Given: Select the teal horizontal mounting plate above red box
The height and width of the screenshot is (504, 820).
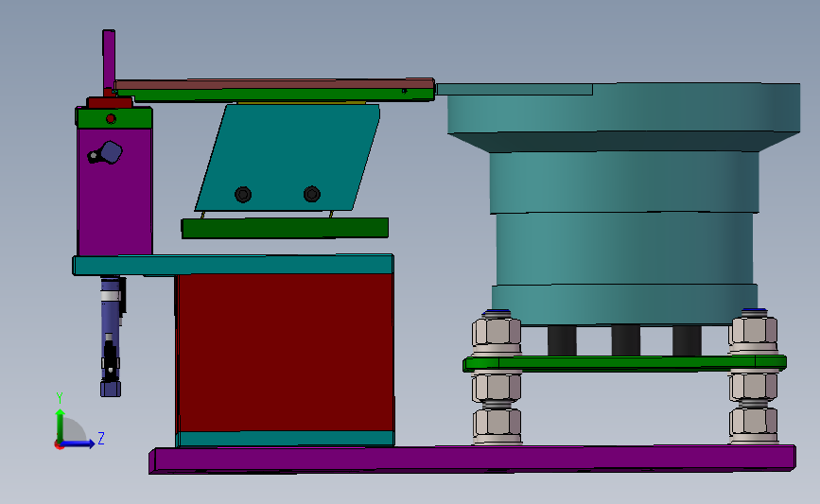Looking at the screenshot, I should (234, 265).
